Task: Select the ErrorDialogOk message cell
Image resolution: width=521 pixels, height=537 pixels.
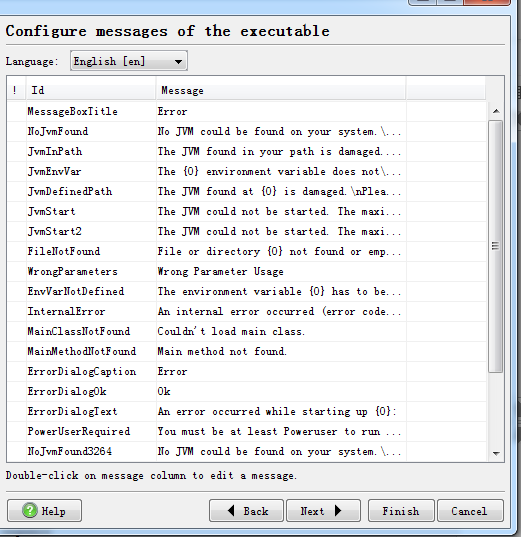Action: click(x=281, y=391)
